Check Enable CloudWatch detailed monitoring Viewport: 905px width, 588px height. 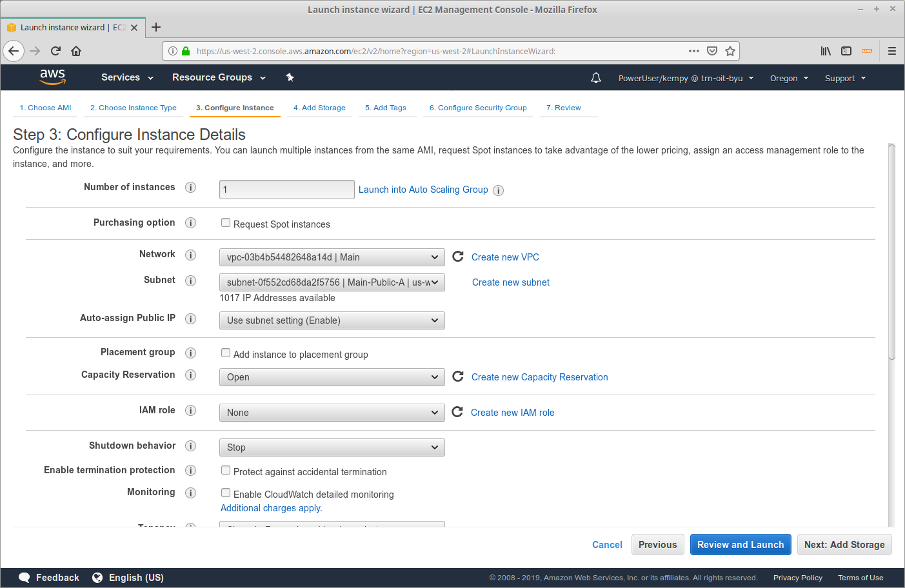click(226, 493)
